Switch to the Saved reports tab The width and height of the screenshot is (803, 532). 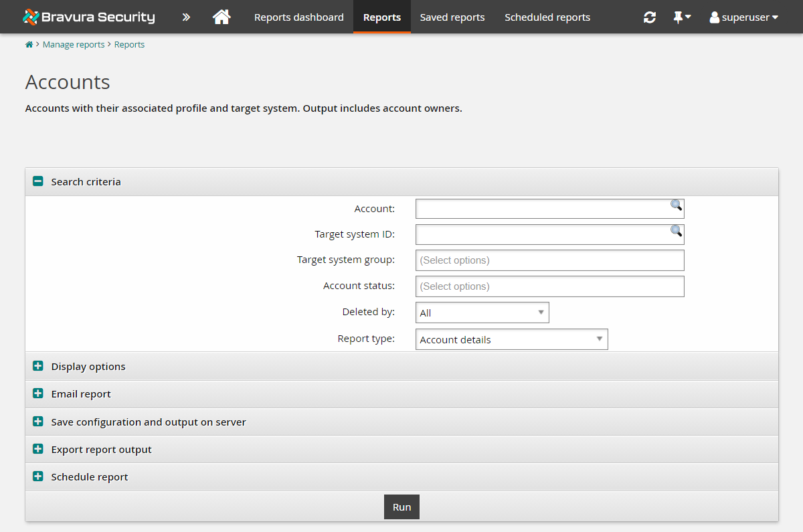click(452, 17)
